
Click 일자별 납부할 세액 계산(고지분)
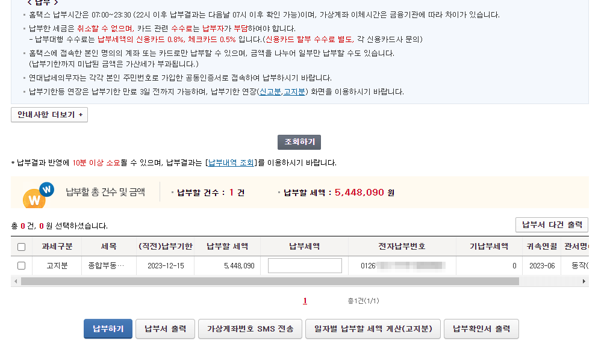373,329
